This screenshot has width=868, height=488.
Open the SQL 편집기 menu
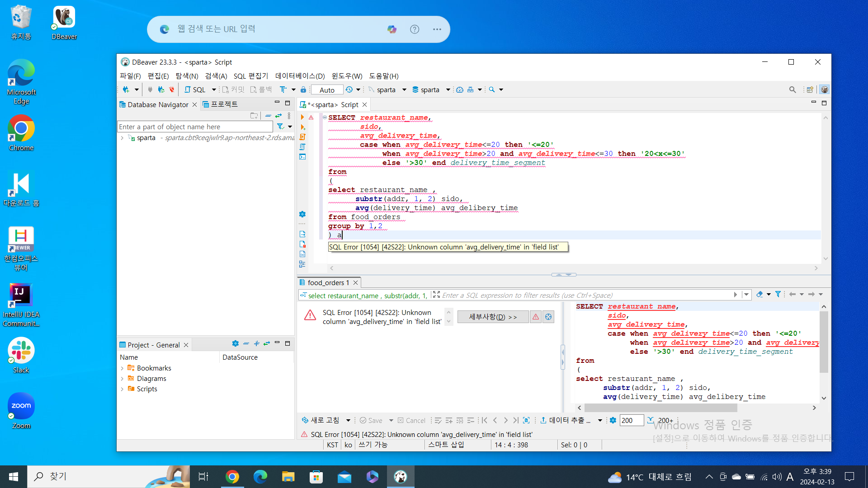point(251,76)
